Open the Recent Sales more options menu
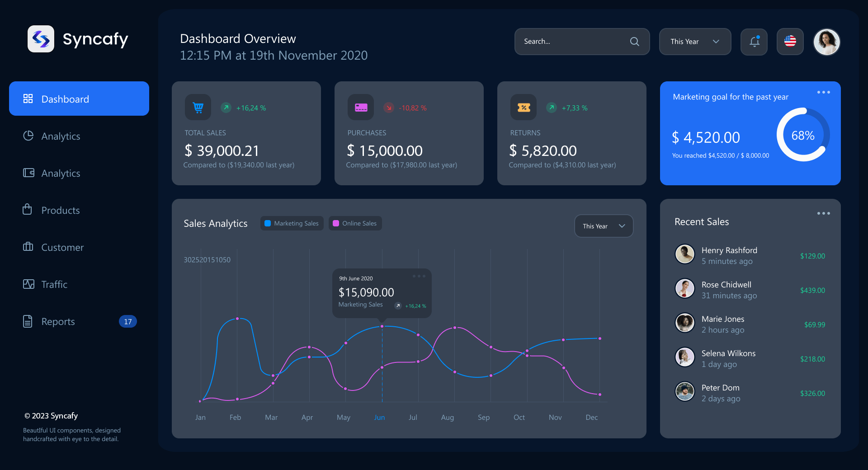Image resolution: width=868 pixels, height=470 pixels. (x=823, y=213)
